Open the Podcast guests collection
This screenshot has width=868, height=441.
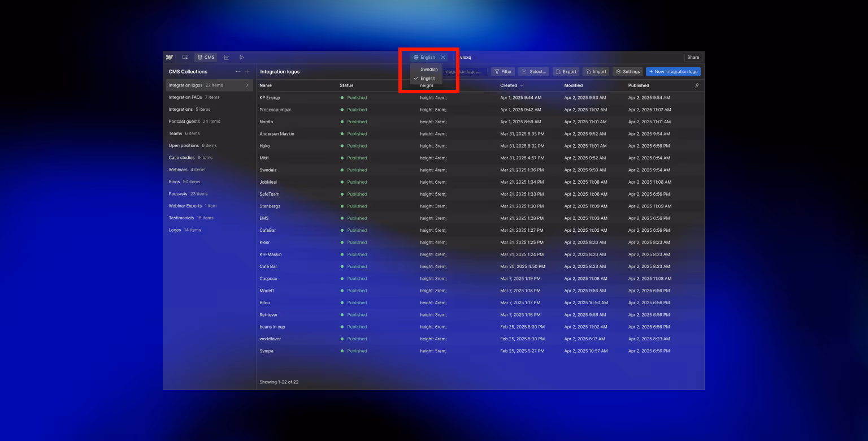[x=209, y=122]
